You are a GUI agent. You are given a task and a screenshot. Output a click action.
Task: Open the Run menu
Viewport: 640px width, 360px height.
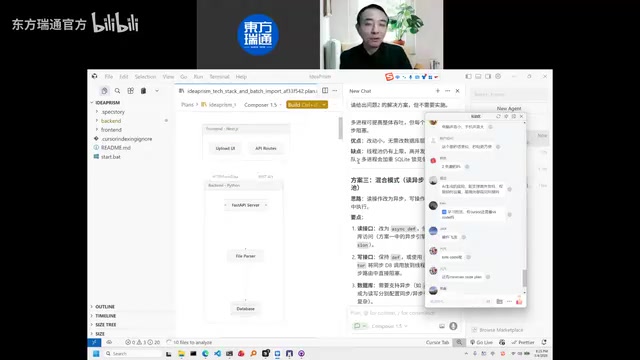coord(198,77)
